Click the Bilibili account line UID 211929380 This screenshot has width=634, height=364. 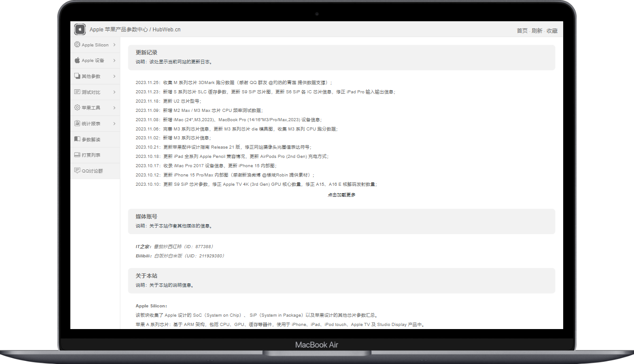(x=180, y=256)
